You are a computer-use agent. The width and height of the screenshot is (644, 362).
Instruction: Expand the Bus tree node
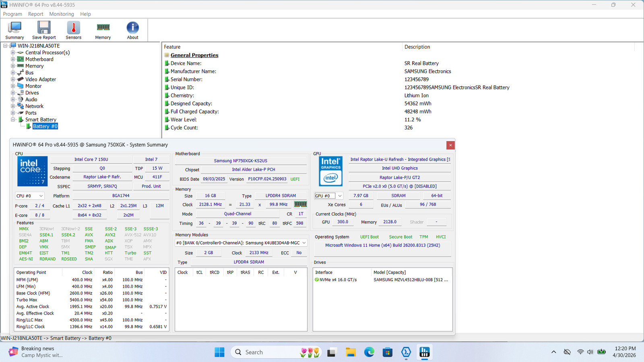point(13,73)
